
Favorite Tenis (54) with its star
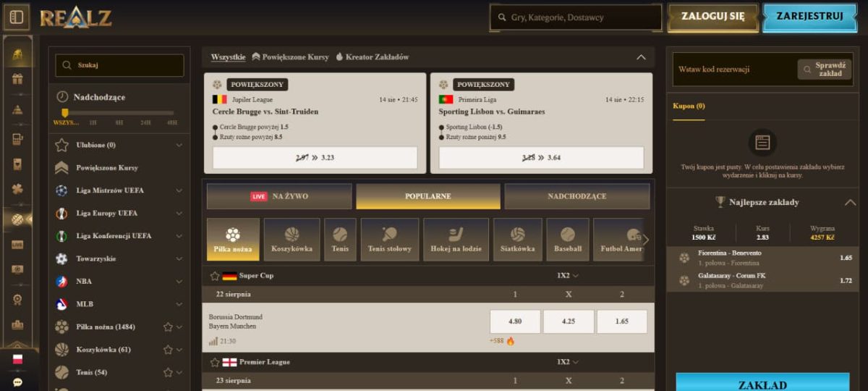(x=168, y=372)
